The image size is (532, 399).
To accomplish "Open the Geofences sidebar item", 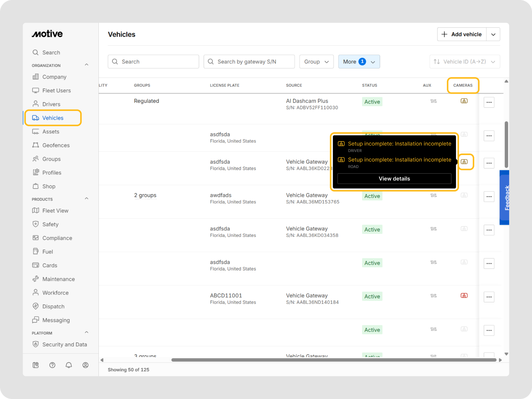I will point(56,145).
